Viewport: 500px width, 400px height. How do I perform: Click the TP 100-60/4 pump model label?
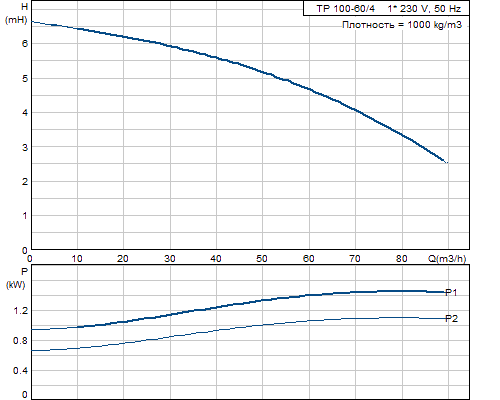coord(345,9)
